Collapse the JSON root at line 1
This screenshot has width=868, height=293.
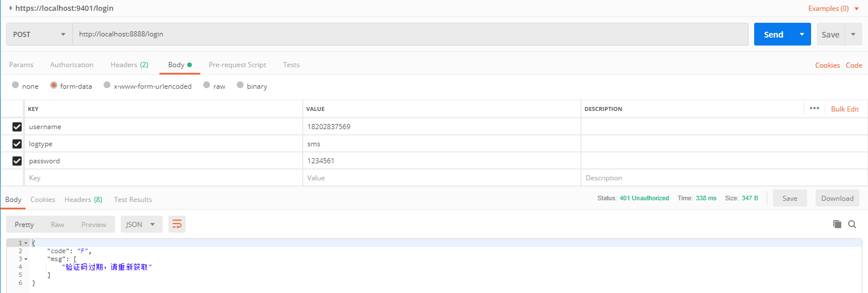[26, 243]
